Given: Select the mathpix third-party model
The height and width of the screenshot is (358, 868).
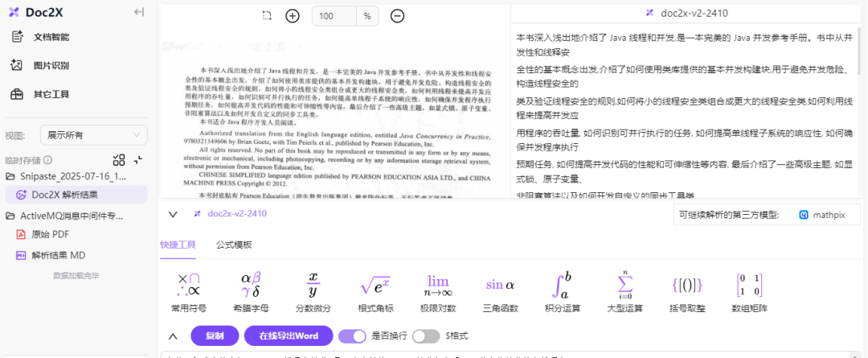Looking at the screenshot, I should pos(823,216).
